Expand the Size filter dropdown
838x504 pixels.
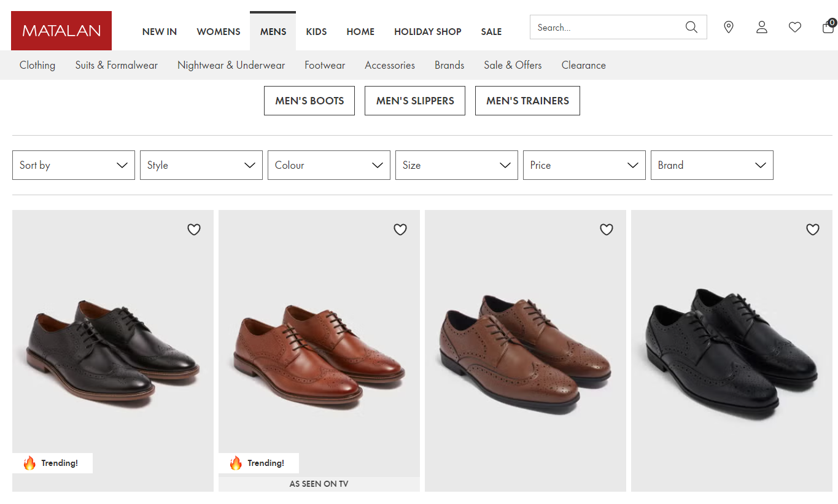point(457,165)
